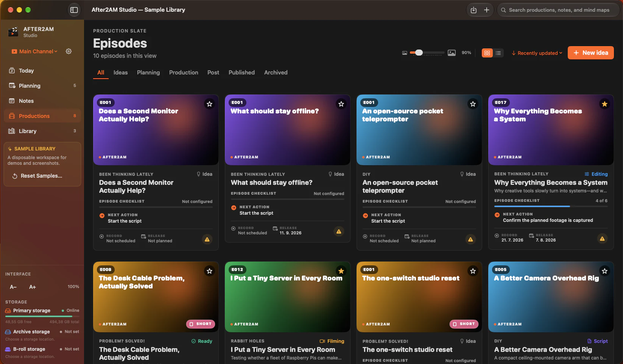Focus the search productions field
623x364 pixels.
tap(558, 10)
